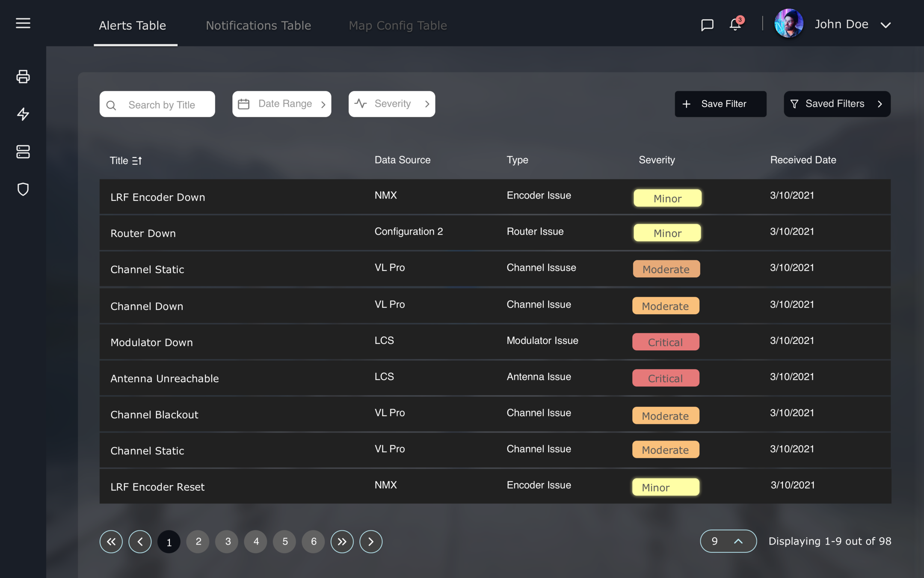Open the server stack sidebar icon
The width and height of the screenshot is (924, 578).
[x=23, y=152]
